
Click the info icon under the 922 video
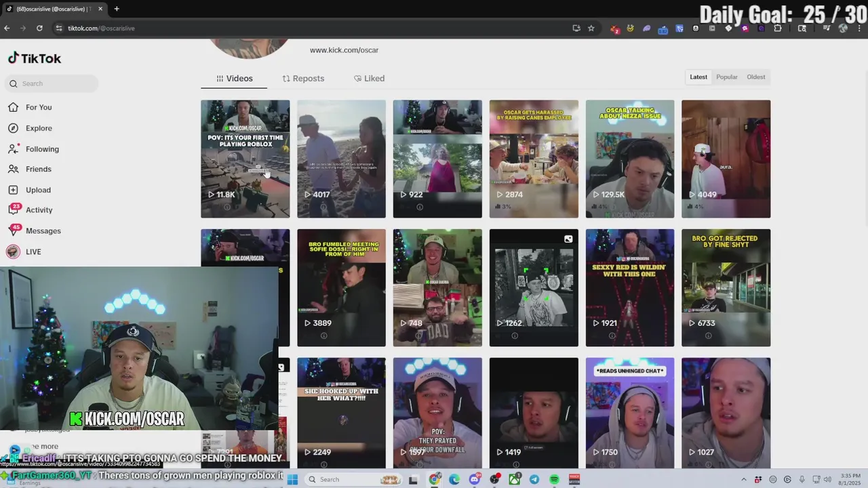coord(419,207)
